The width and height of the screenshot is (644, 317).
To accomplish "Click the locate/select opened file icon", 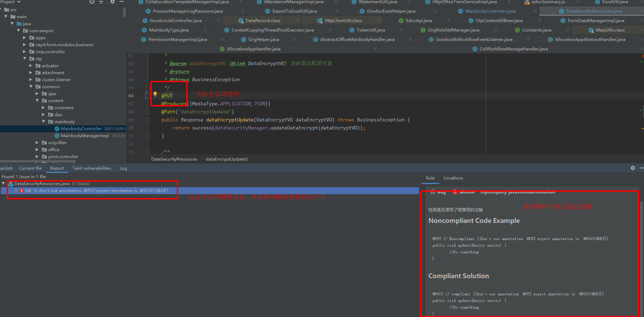I will 92,2.
